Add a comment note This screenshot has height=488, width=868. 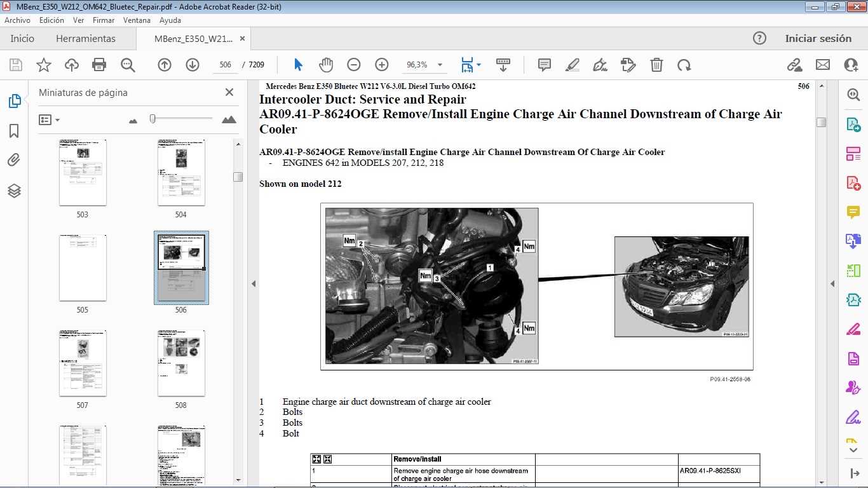tap(545, 65)
